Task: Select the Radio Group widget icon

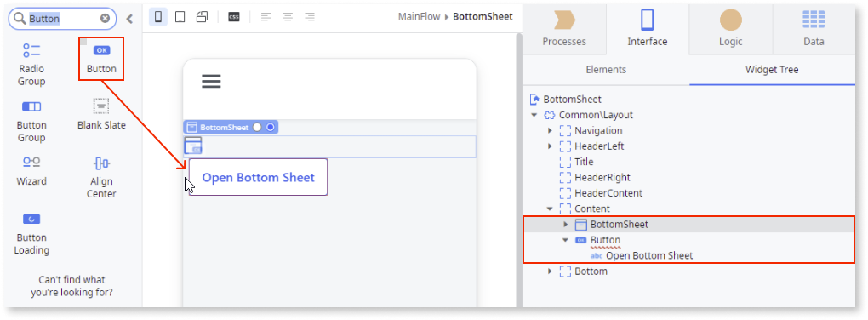Action: tap(31, 50)
